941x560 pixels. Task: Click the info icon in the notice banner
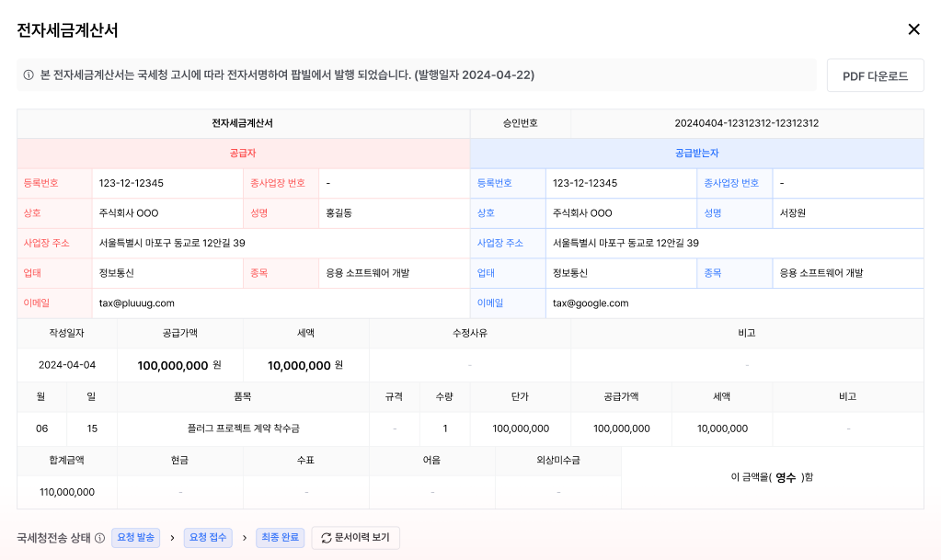tap(29, 75)
